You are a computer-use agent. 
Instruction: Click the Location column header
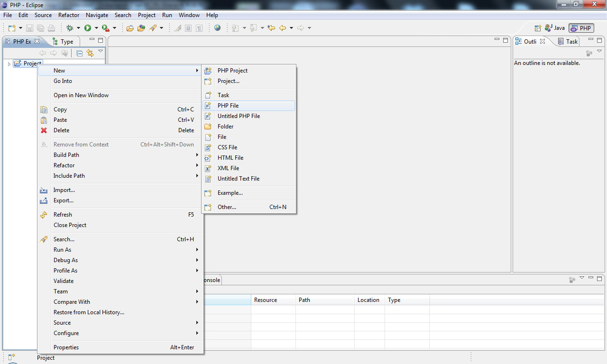click(369, 300)
